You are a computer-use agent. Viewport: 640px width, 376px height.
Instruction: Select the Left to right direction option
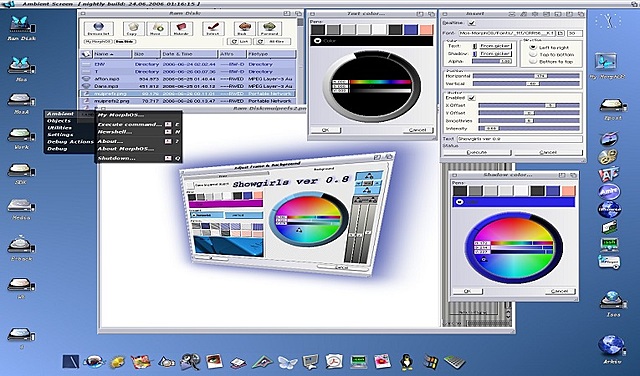(533, 47)
